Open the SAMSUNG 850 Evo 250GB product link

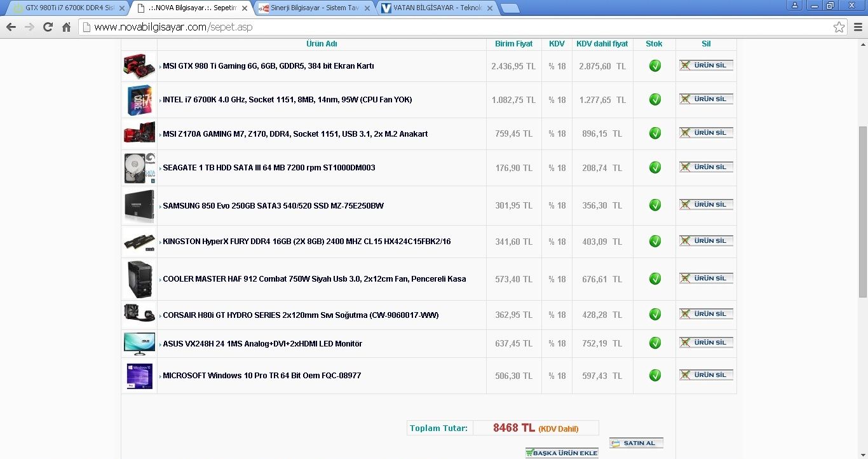(x=273, y=206)
